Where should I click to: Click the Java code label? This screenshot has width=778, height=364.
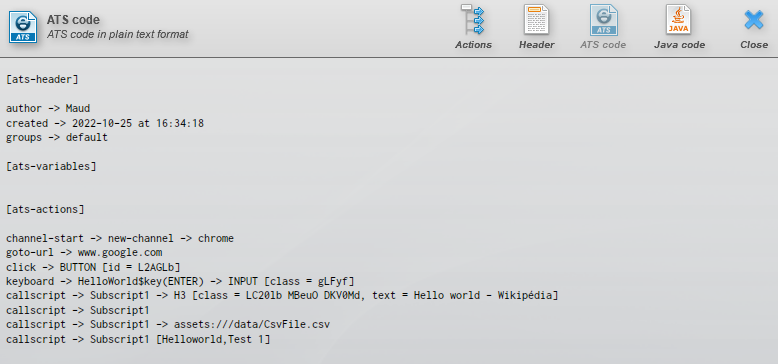coord(679,45)
